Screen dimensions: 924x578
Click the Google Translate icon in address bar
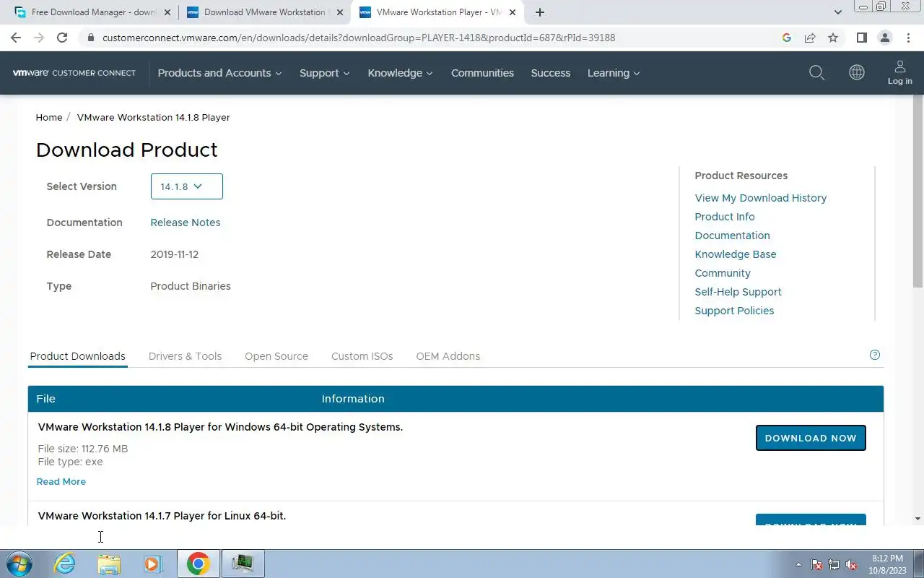[x=787, y=38]
